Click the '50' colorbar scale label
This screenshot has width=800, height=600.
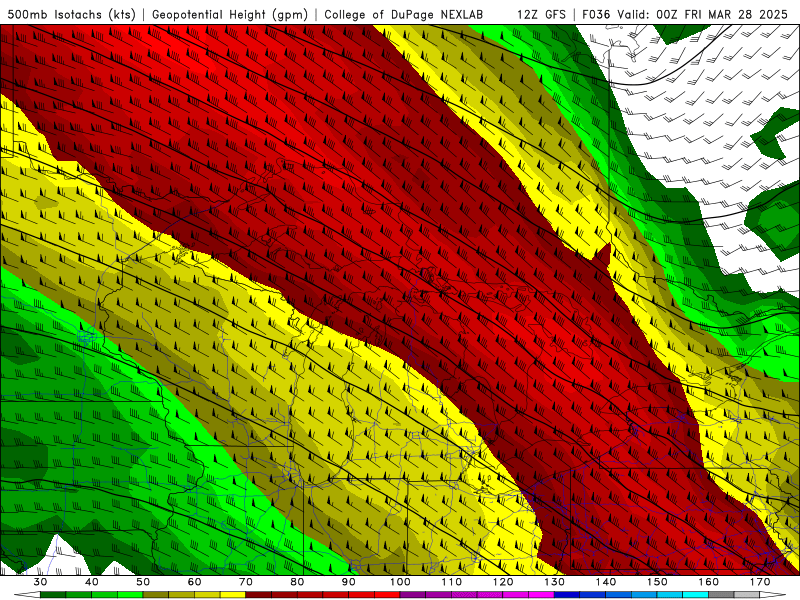pyautogui.click(x=143, y=582)
